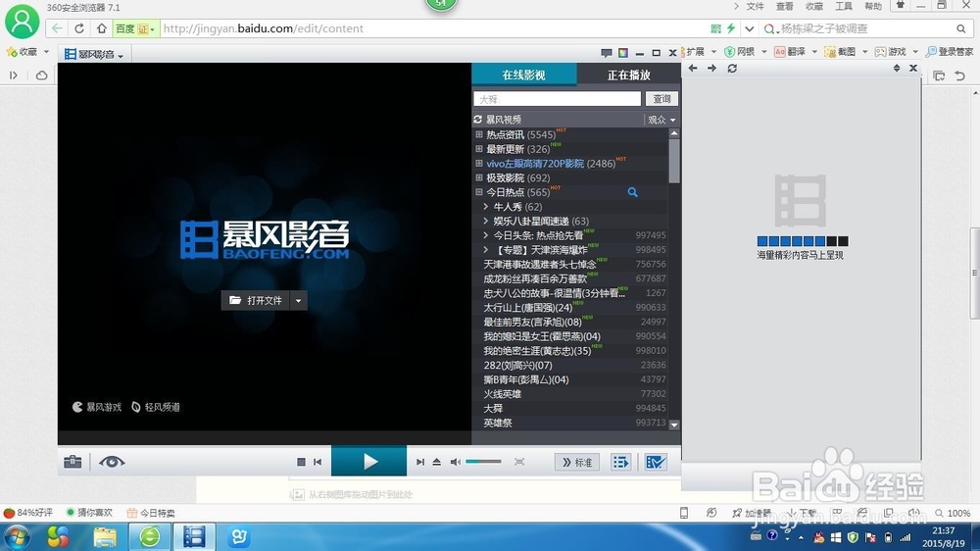This screenshot has width=980, height=551.
Task: Refresh the 暴风视频 list
Action: coord(478,120)
